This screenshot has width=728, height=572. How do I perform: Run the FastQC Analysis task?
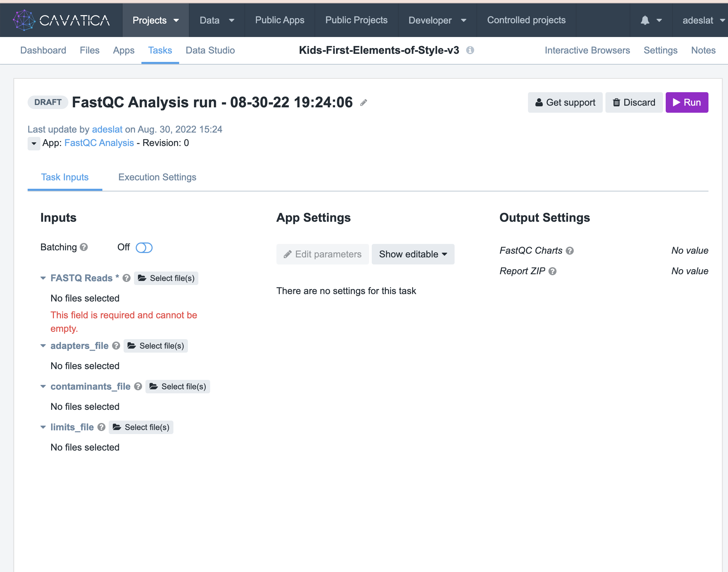click(x=687, y=103)
